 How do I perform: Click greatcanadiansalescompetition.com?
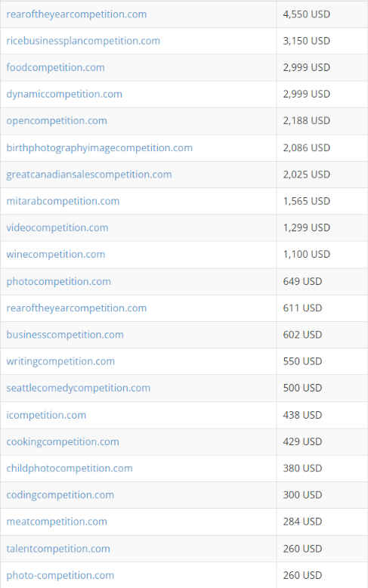point(89,175)
